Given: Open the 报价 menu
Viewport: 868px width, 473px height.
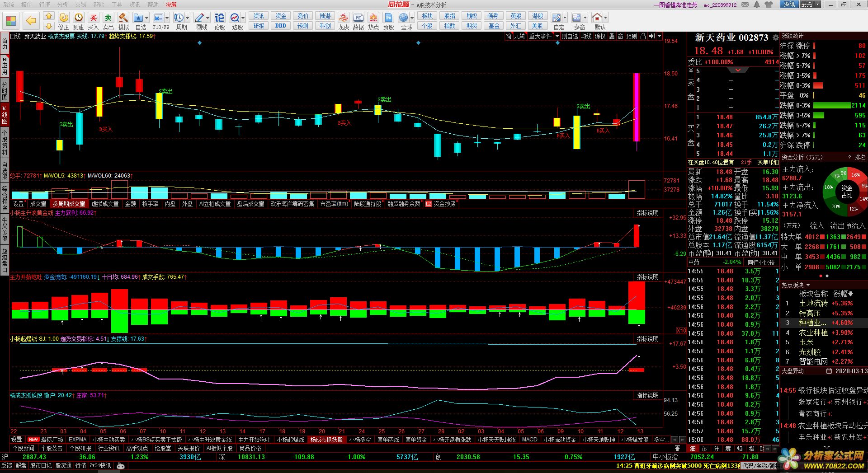Looking at the screenshot, I should click(x=27, y=5).
